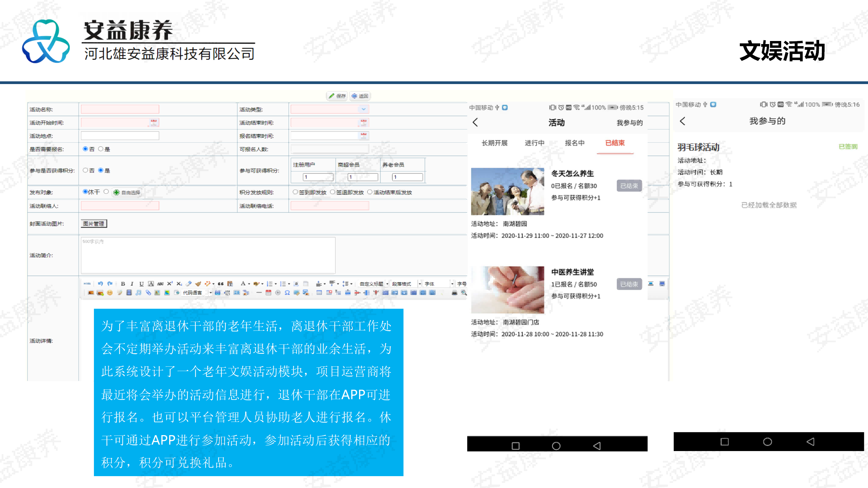
Task: Click 图片管理 button
Action: (x=94, y=224)
